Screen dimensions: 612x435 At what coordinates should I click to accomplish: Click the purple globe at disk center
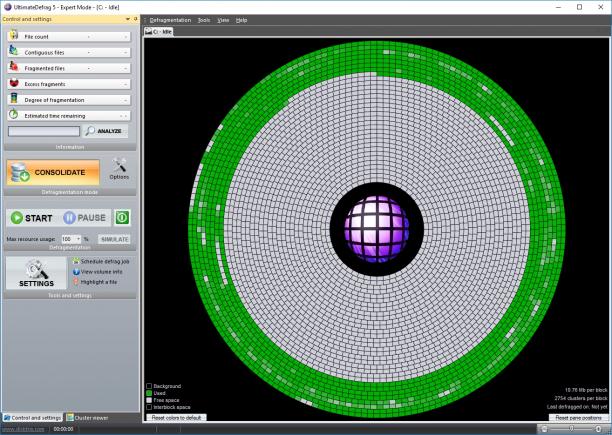[377, 229]
